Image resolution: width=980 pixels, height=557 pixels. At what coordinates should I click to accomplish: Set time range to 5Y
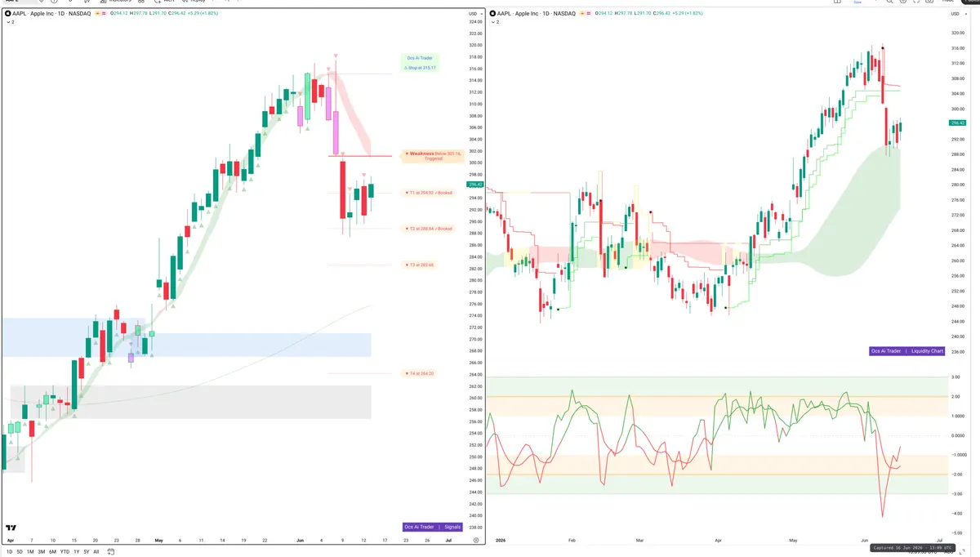pos(87,552)
